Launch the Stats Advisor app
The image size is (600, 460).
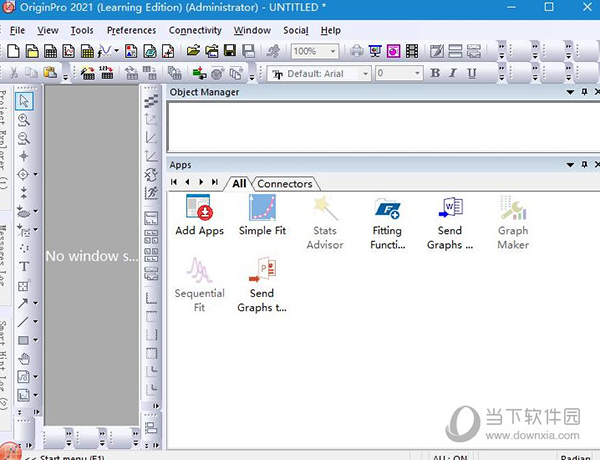tap(325, 222)
